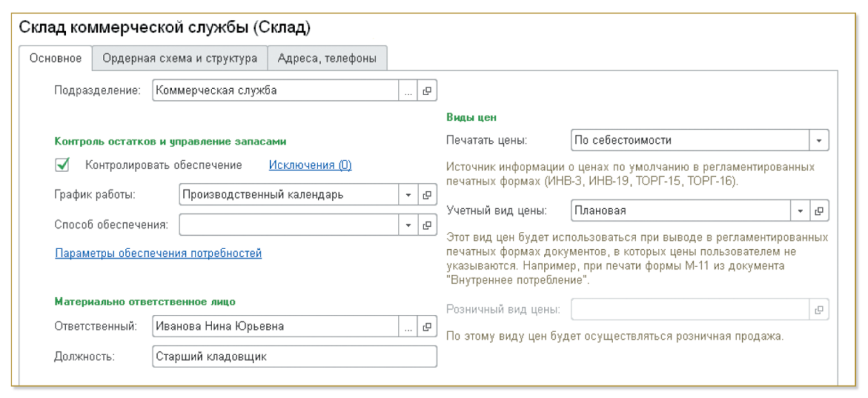Switch to the Адреса, телефоны tab
This screenshot has width=868, height=398.
point(327,59)
